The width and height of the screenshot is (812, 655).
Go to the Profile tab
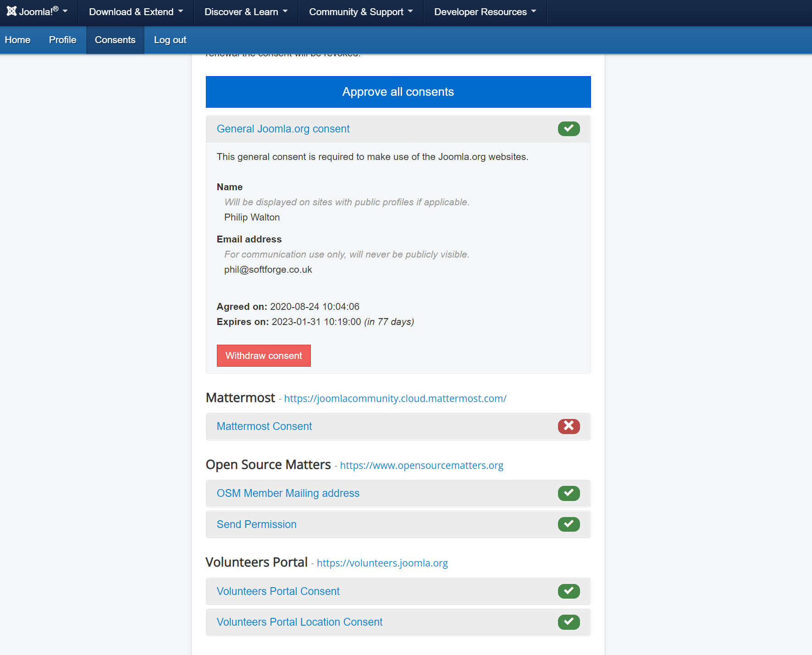(x=62, y=40)
